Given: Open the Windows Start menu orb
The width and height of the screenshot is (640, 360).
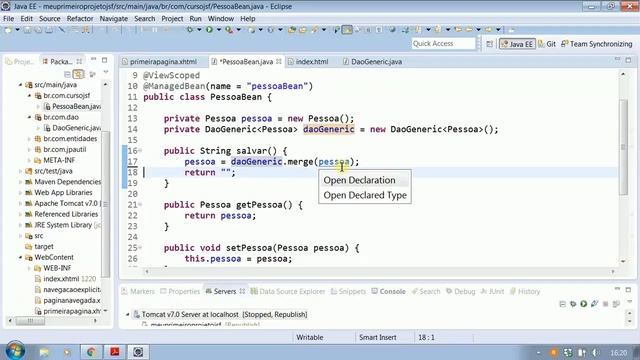Looking at the screenshot, I should 15,351.
